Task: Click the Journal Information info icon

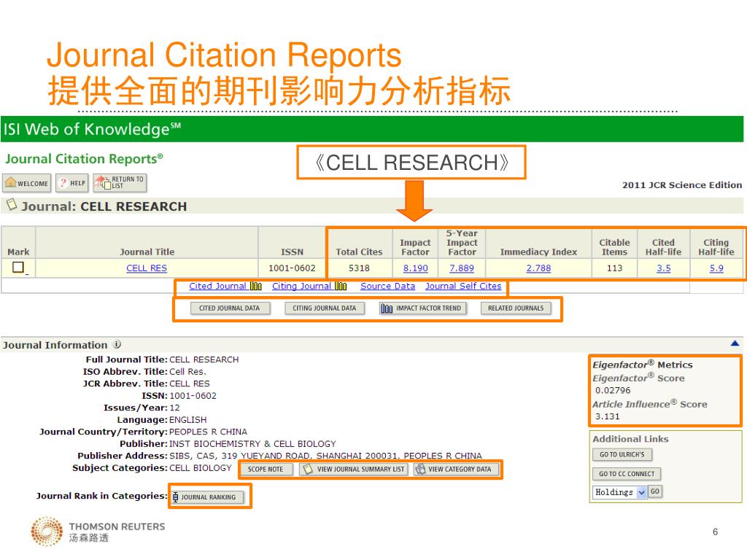Action: tap(117, 344)
